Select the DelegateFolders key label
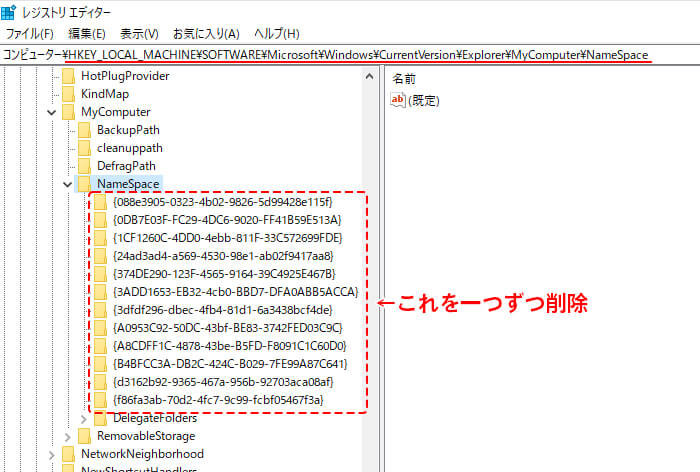This screenshot has height=472, width=700. pos(155,419)
